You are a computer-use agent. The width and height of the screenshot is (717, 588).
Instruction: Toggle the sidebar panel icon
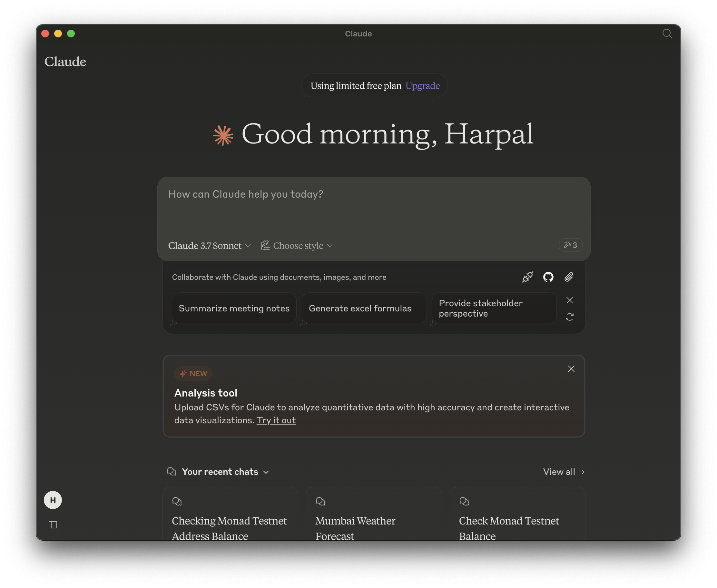point(53,525)
